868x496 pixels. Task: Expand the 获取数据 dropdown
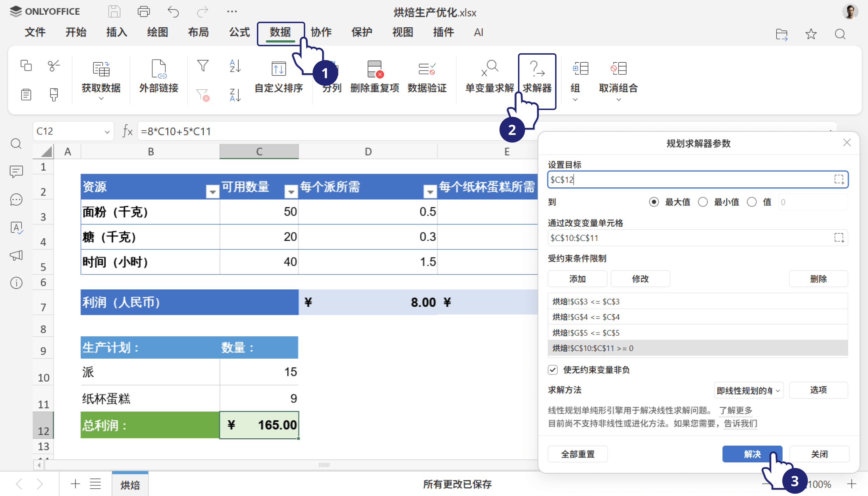[x=101, y=99]
